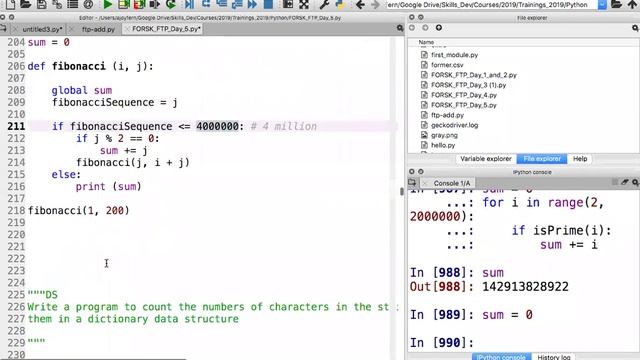
Task: Run the current selection or line
Action: tap(155, 4)
